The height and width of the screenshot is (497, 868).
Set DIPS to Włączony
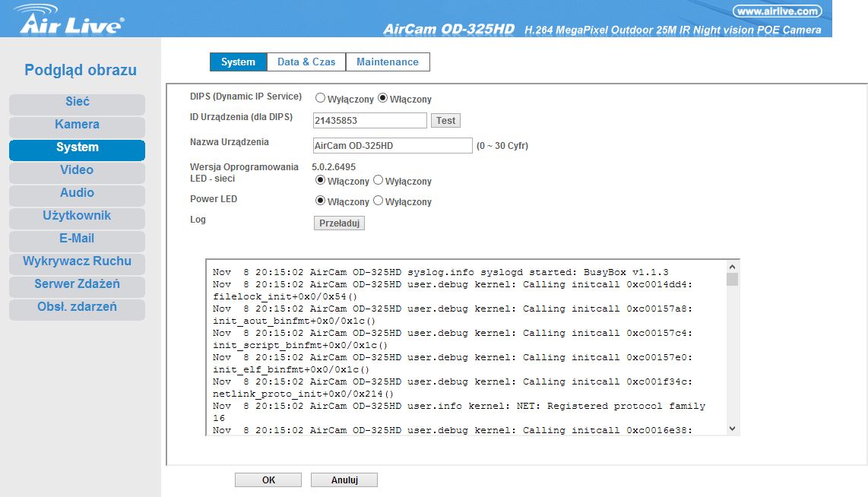(x=382, y=98)
